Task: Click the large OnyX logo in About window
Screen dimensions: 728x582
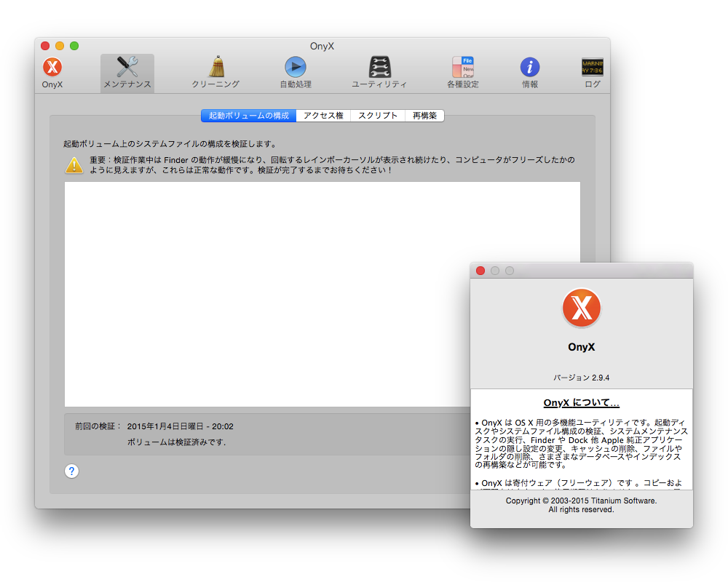Action: (581, 308)
